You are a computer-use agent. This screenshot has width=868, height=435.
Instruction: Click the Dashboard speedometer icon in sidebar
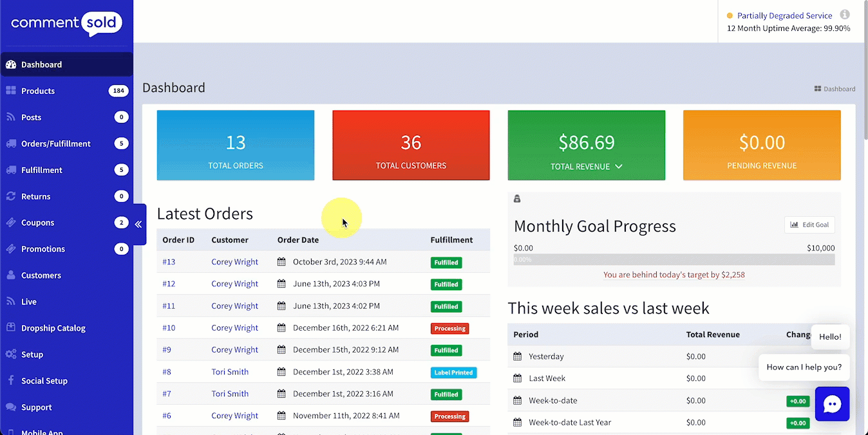pyautogui.click(x=11, y=64)
